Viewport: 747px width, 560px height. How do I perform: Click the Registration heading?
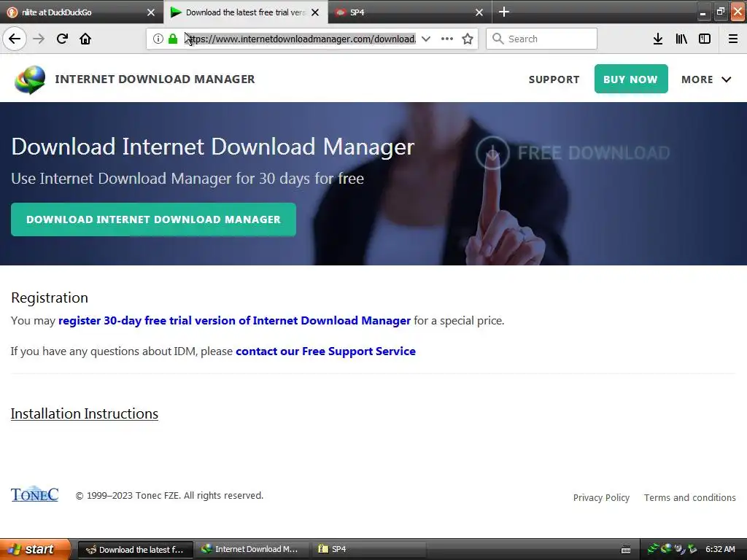pos(50,297)
